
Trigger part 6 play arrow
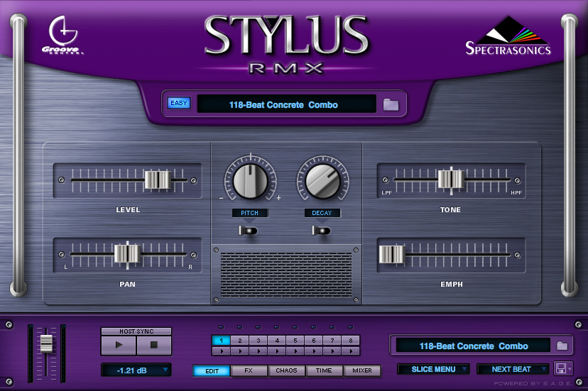coord(314,351)
